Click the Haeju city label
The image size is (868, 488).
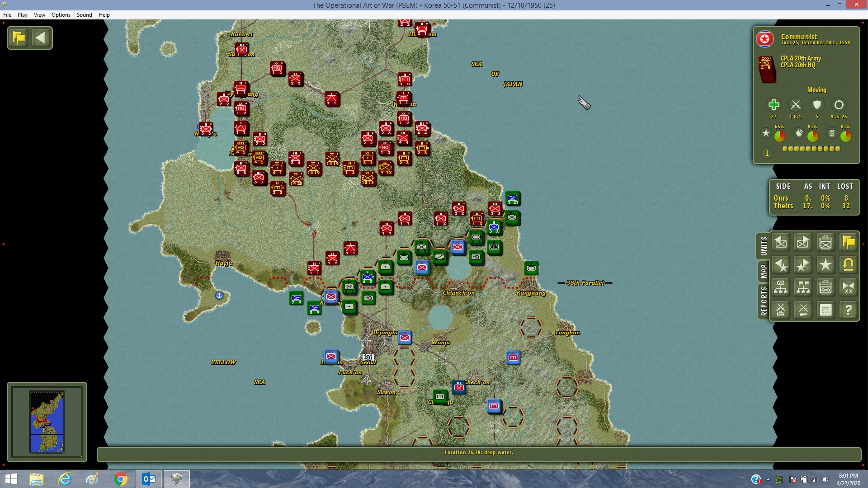pyautogui.click(x=223, y=263)
